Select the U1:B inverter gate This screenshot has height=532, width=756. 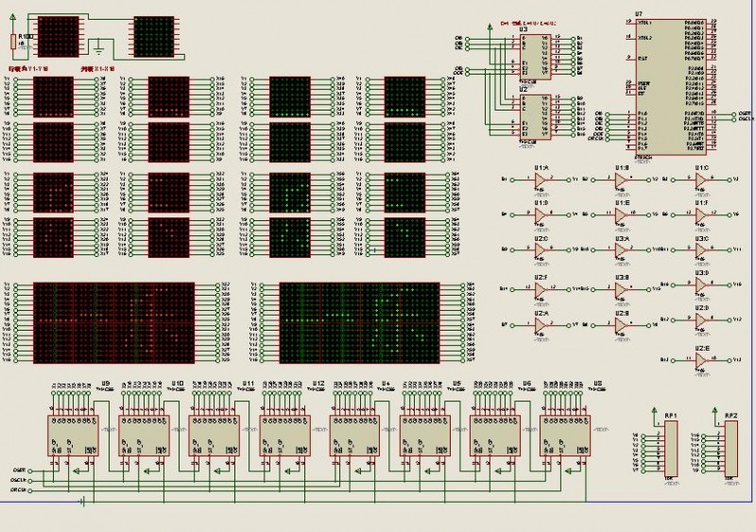pyautogui.click(x=620, y=180)
